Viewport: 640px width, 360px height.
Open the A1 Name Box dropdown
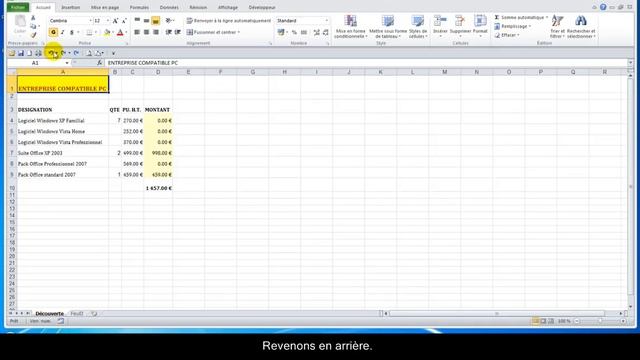pyautogui.click(x=67, y=63)
